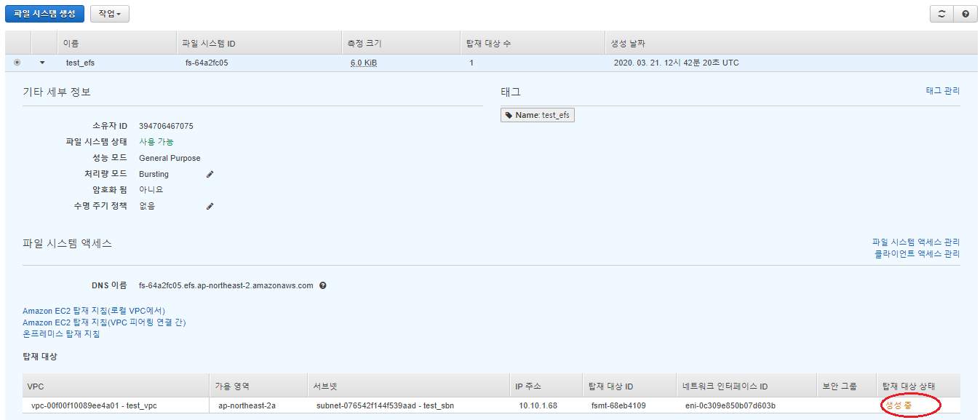
Task: Click the Name: test_efs tag badge
Action: 538,115
